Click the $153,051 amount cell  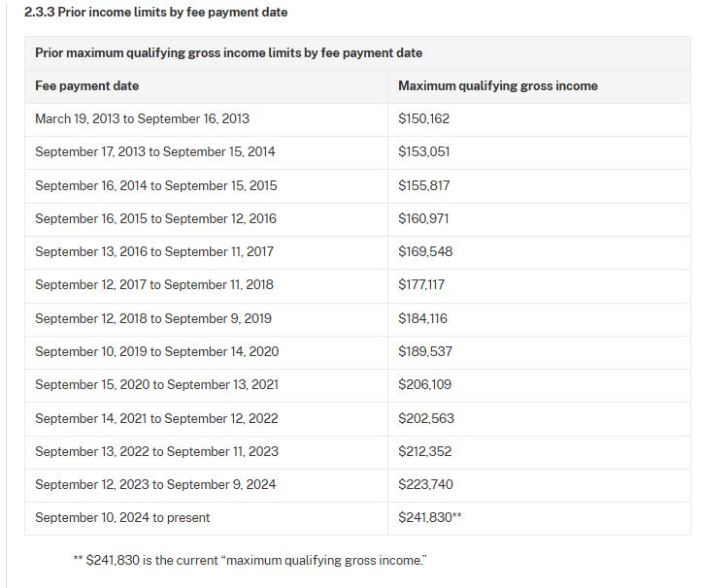coord(423,151)
